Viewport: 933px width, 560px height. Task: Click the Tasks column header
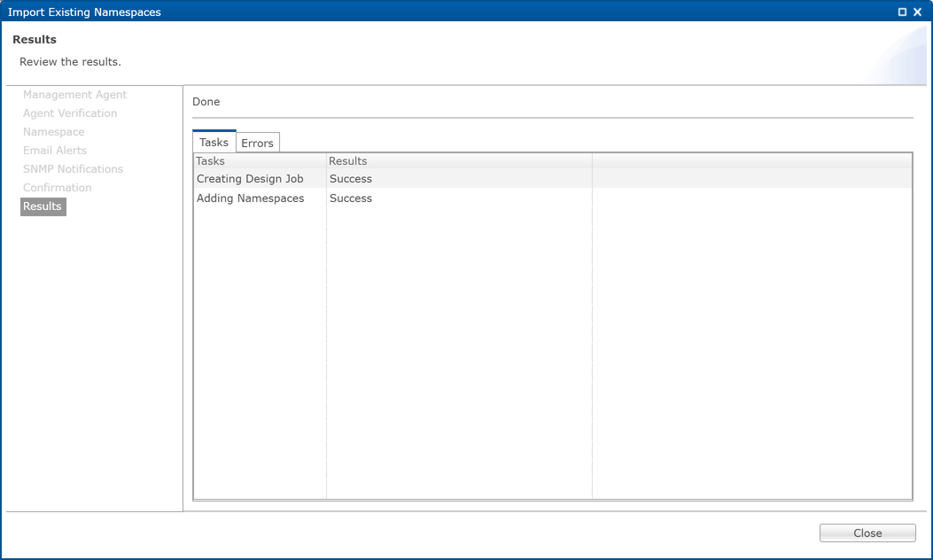[260, 160]
